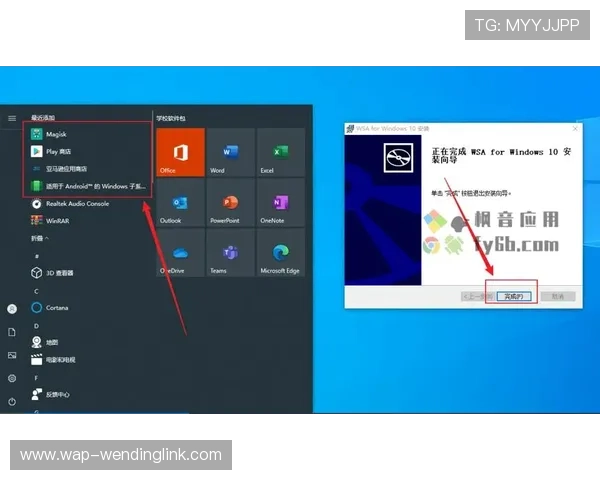
Task: Click the back (上一步) button in installer
Action: click(x=478, y=296)
